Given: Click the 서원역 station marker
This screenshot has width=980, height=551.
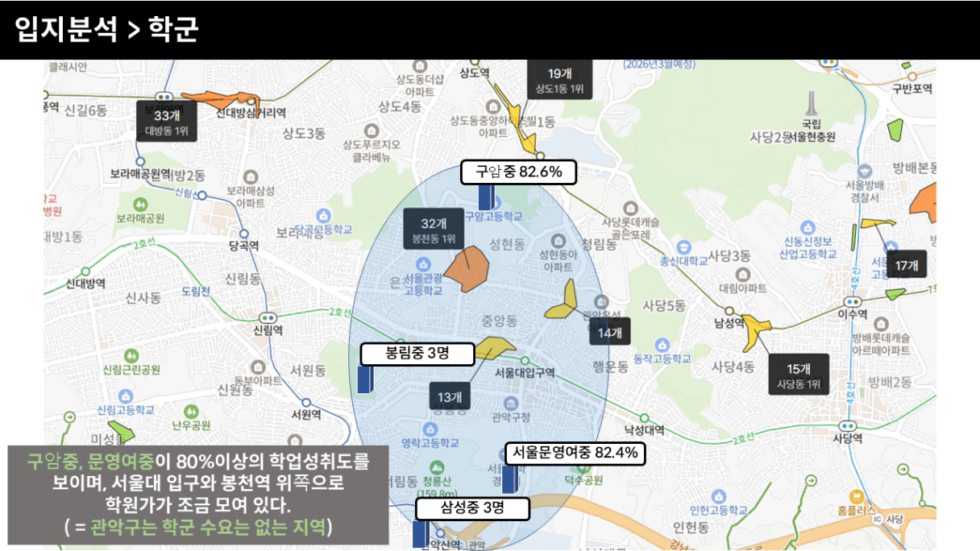Looking at the screenshot, I should click(305, 402).
